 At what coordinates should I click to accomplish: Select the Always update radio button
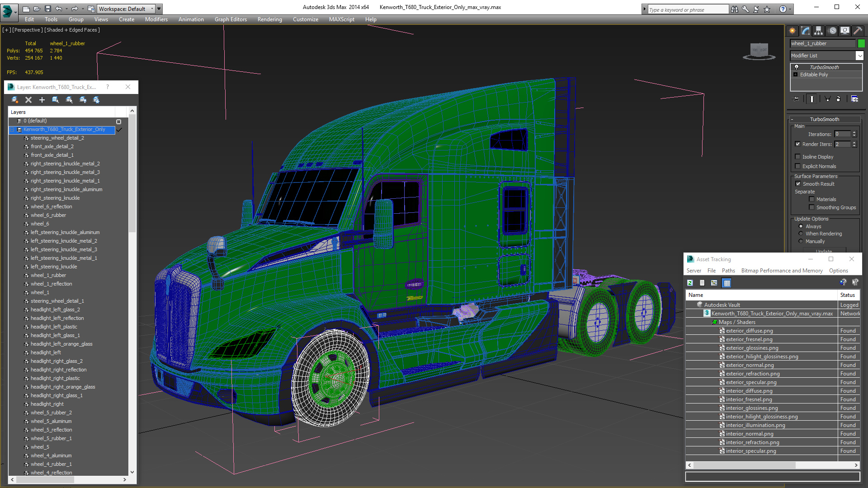coord(801,226)
